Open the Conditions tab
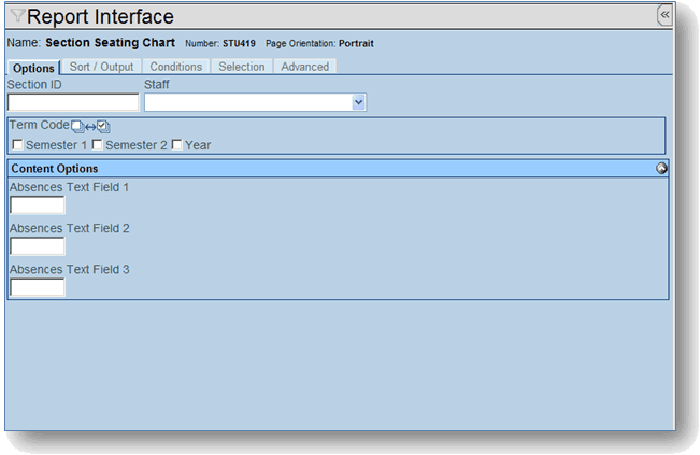 click(x=176, y=67)
